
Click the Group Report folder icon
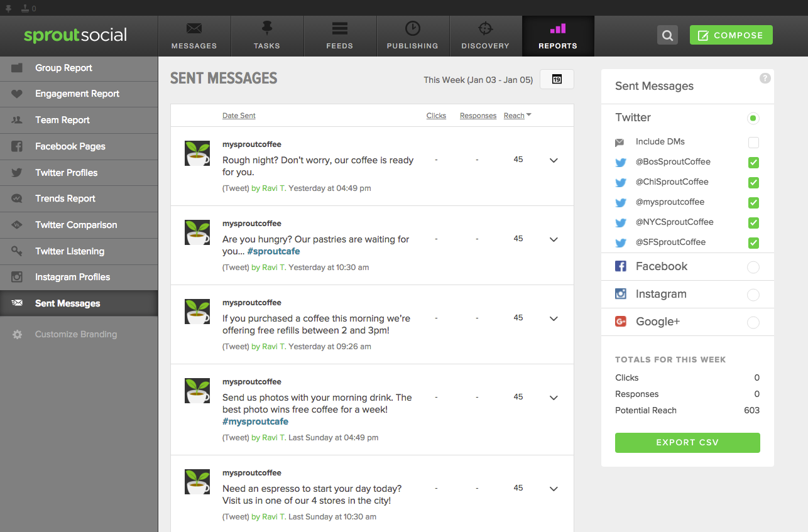(x=17, y=68)
